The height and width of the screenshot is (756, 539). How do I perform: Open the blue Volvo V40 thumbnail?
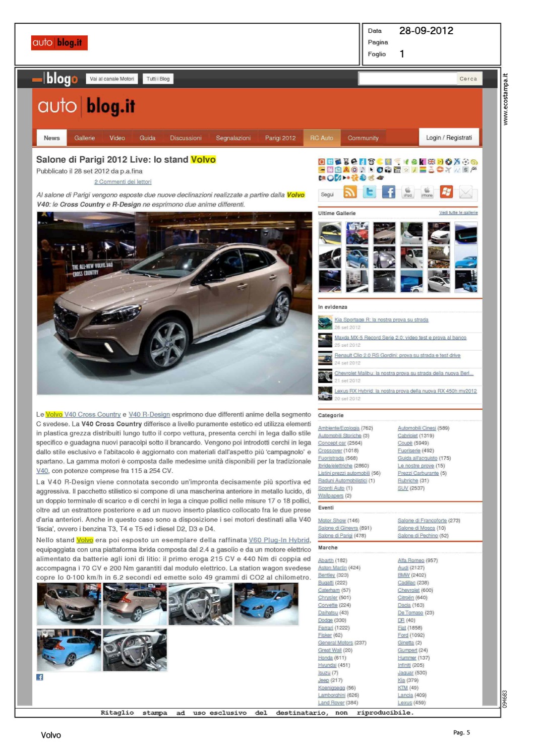265,604
